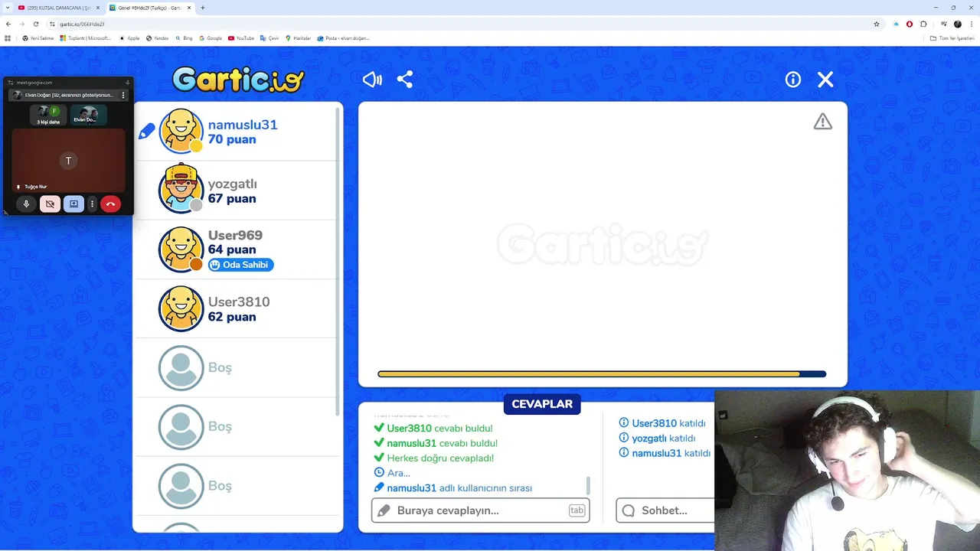The width and height of the screenshot is (980, 551).
Task: Click '3 kişi daha' participants tile
Action: [48, 115]
